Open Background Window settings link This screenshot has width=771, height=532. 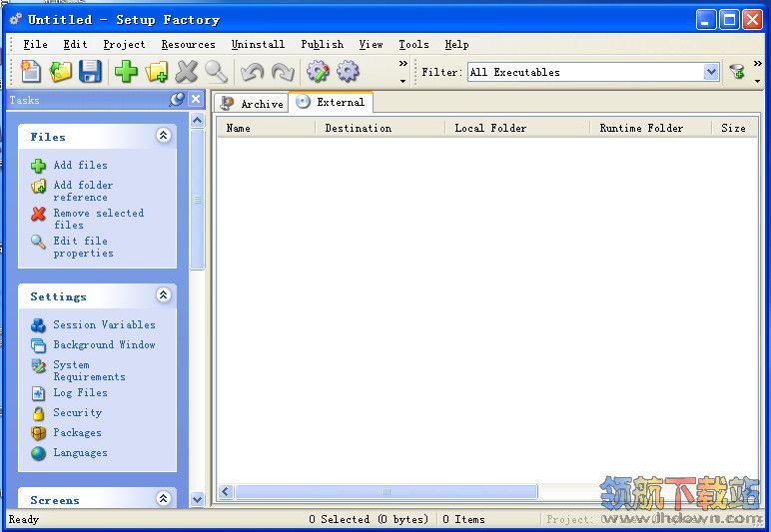(104, 344)
